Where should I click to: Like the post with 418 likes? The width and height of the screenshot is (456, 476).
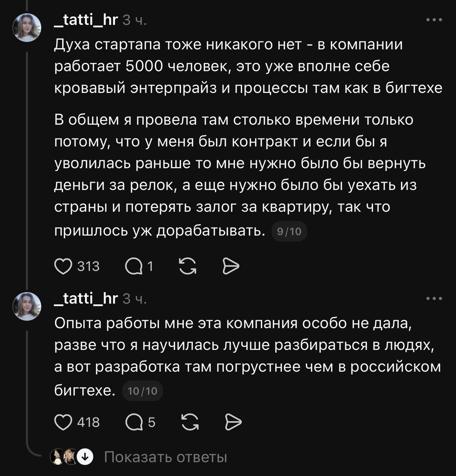(63, 422)
